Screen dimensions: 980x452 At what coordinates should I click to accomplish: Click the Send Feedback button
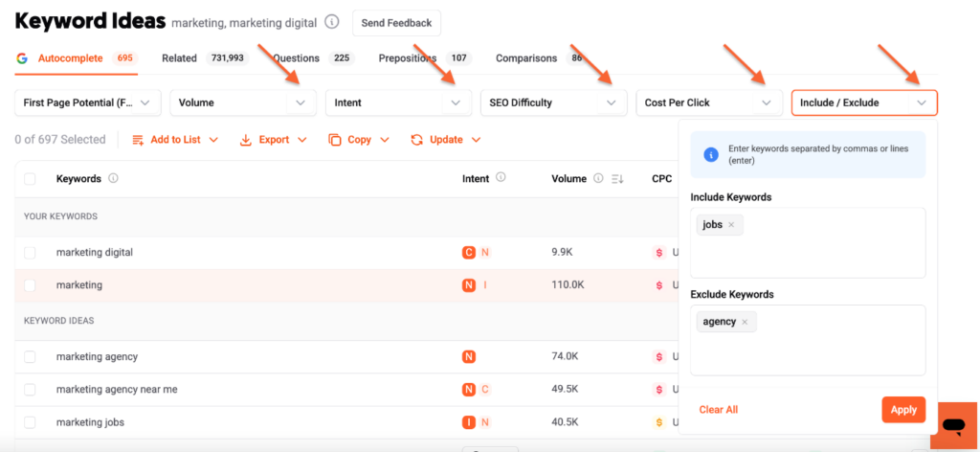coord(396,23)
